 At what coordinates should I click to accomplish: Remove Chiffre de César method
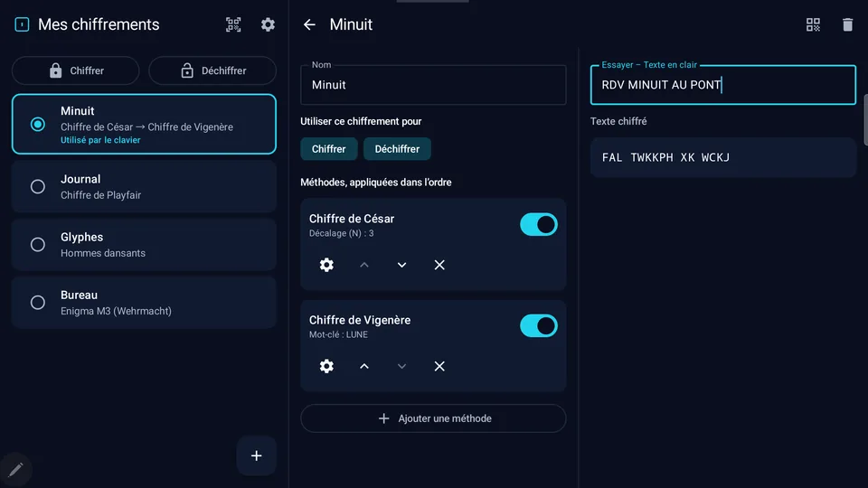[x=439, y=265]
